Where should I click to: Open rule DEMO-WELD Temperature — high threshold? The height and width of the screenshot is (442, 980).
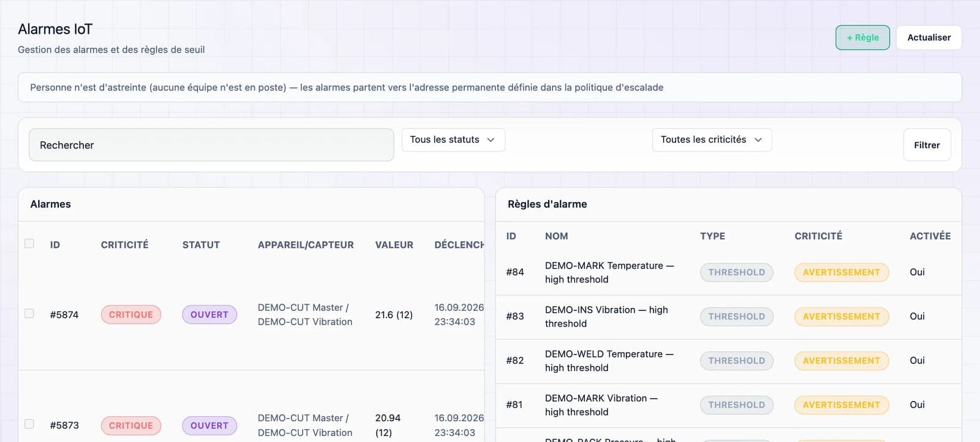click(609, 361)
